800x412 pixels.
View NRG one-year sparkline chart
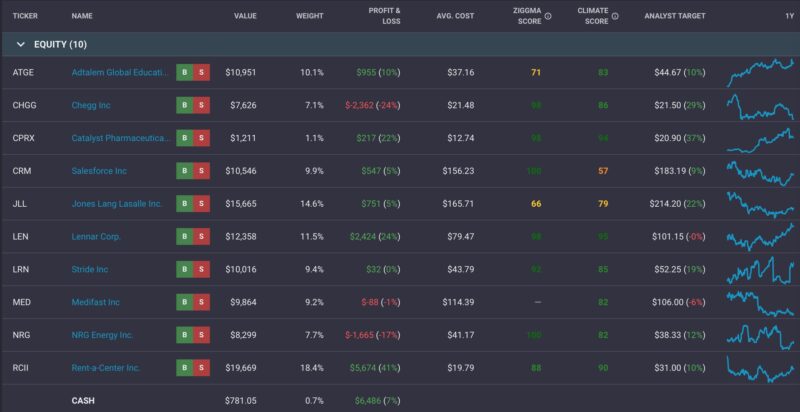(x=760, y=337)
